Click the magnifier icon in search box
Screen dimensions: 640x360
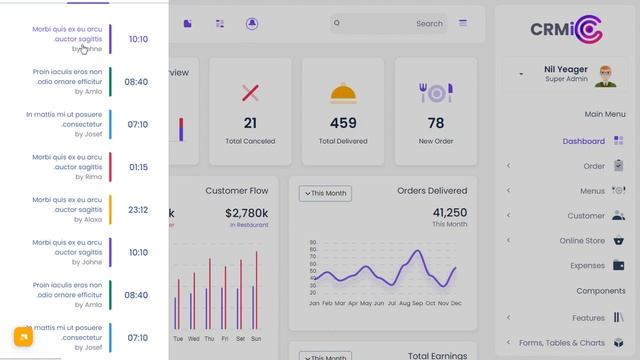337,23
